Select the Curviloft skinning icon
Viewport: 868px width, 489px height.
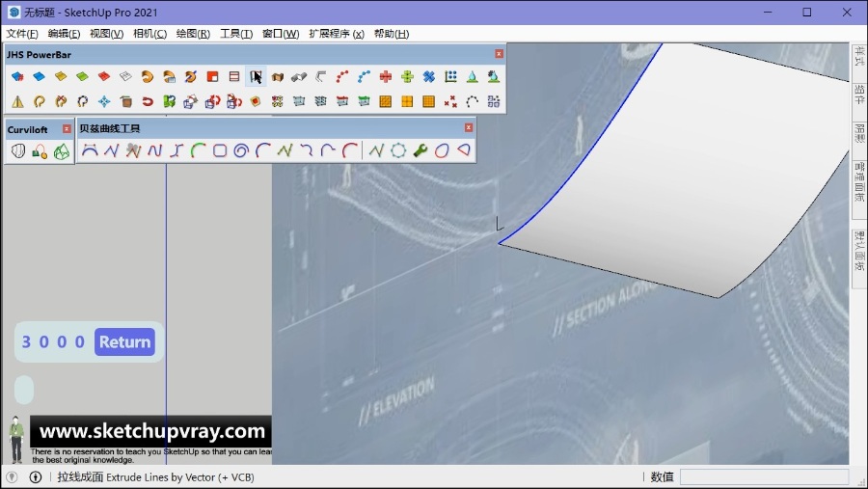point(62,150)
